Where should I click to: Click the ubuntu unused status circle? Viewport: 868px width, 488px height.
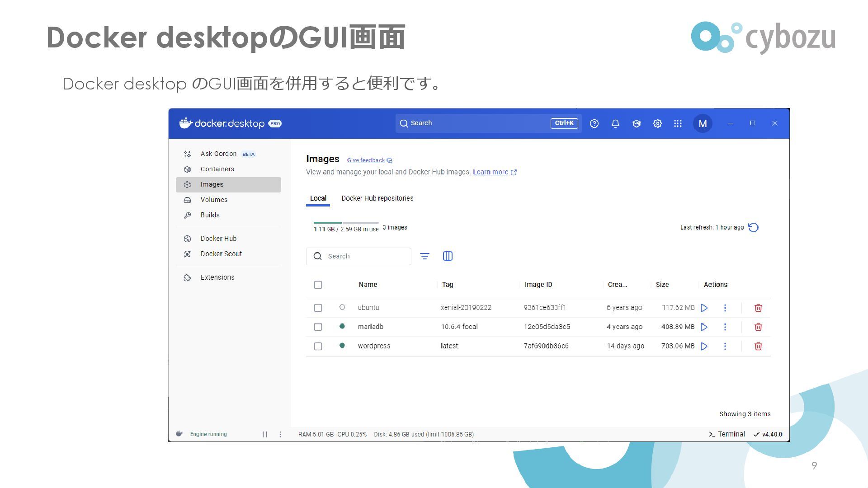pos(342,307)
